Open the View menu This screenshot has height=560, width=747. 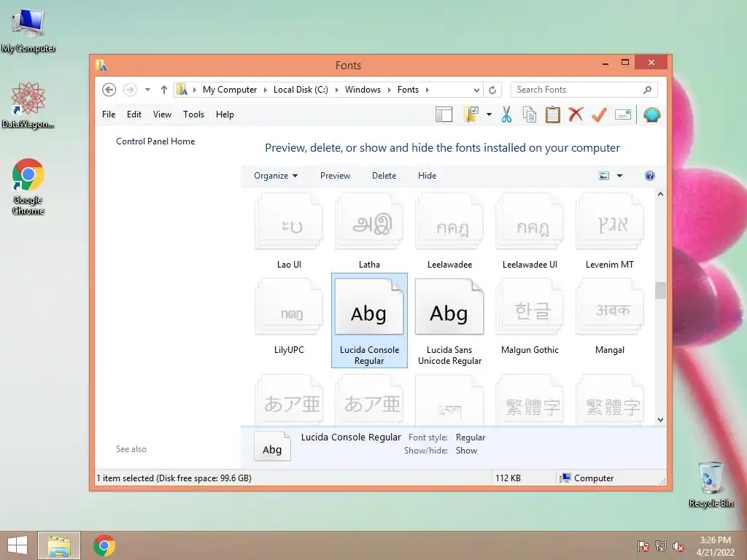coord(162,114)
